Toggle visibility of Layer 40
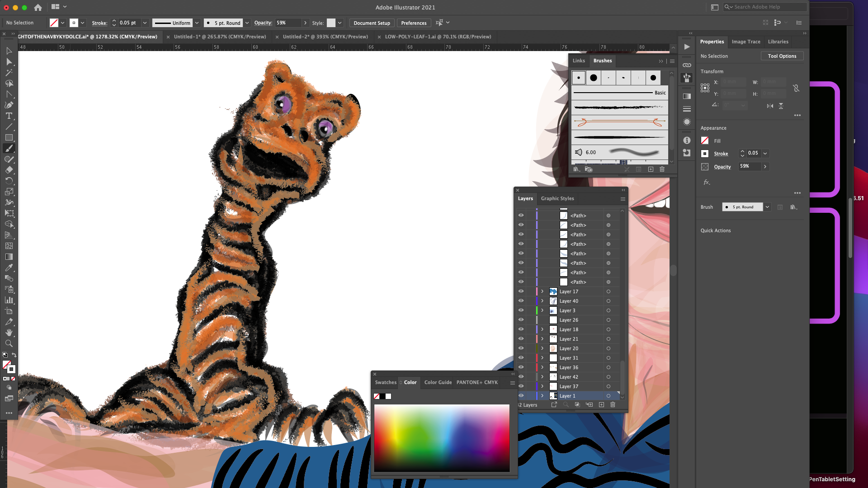 pyautogui.click(x=521, y=301)
